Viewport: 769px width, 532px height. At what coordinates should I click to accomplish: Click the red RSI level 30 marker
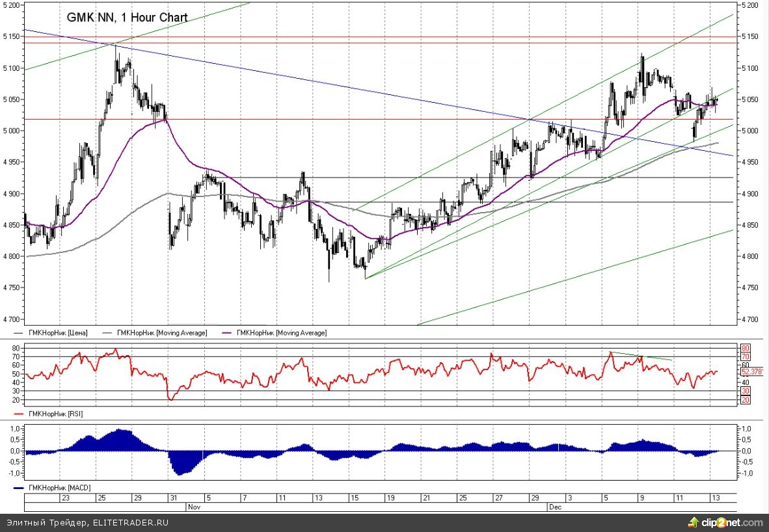click(x=746, y=391)
